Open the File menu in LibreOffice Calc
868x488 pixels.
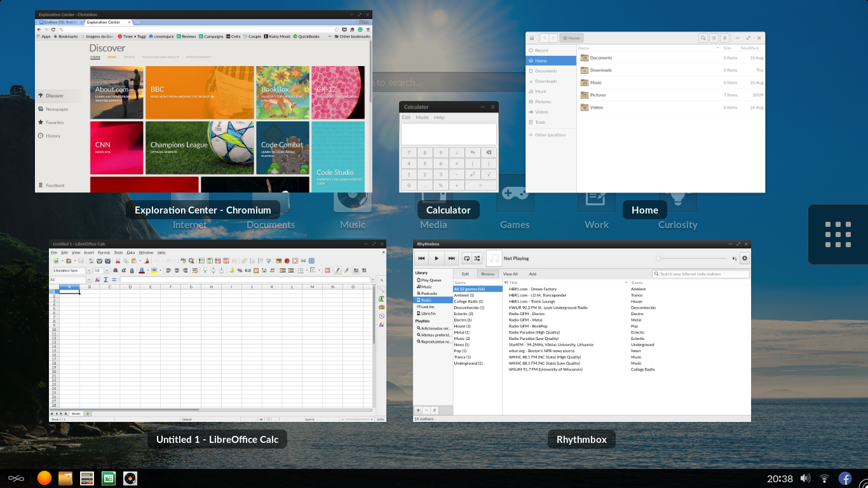55,253
